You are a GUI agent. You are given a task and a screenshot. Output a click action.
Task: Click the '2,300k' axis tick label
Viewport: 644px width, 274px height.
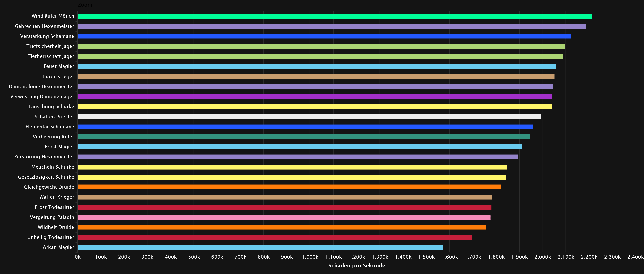(x=612, y=257)
